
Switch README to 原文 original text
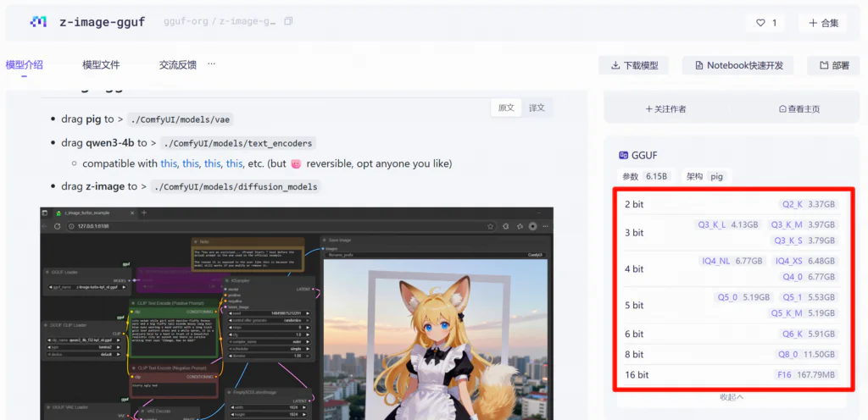point(506,108)
